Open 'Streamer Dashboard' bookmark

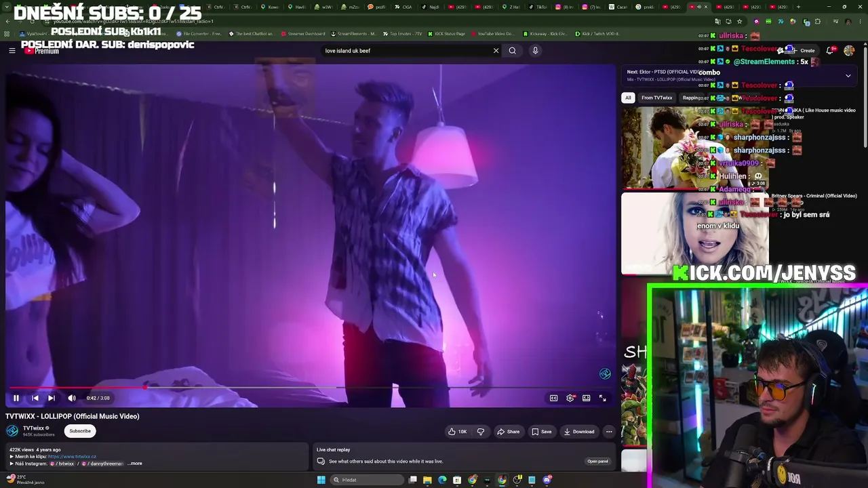coord(303,33)
